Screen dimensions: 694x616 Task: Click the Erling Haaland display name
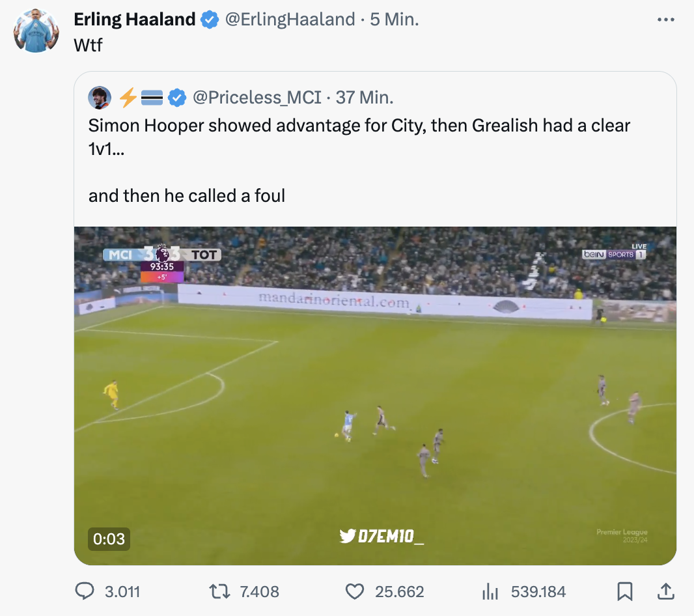(x=134, y=20)
